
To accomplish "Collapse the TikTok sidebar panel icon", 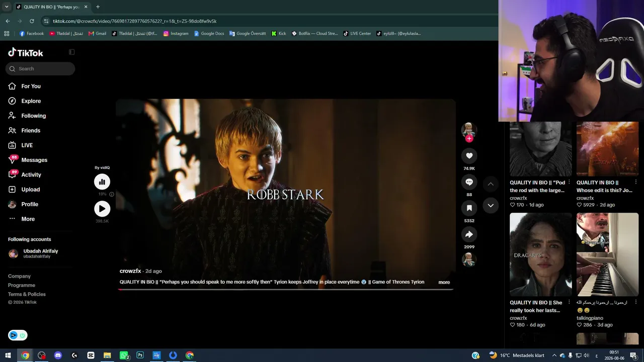I will tap(71, 52).
